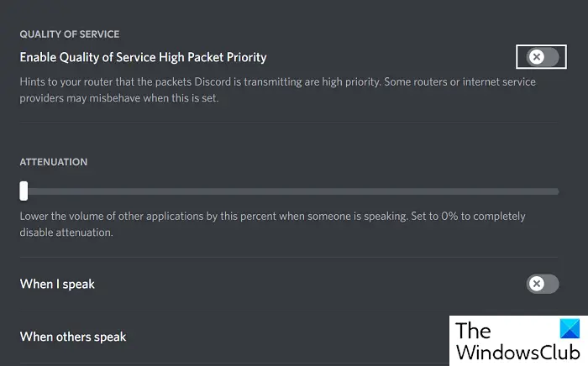Click the blue TheWindowsClub logo icon
Image resolution: width=588 pixels, height=366 pixels.
[570, 329]
